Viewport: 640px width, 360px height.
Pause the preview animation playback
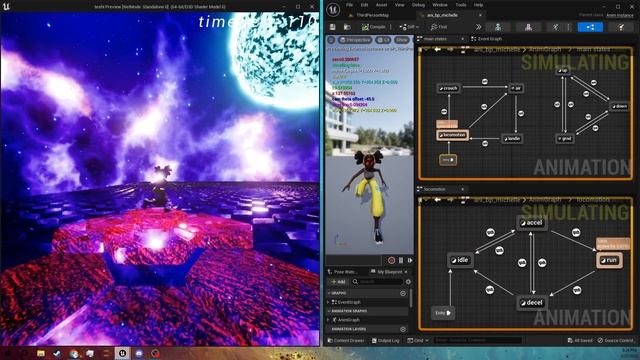pos(401,260)
